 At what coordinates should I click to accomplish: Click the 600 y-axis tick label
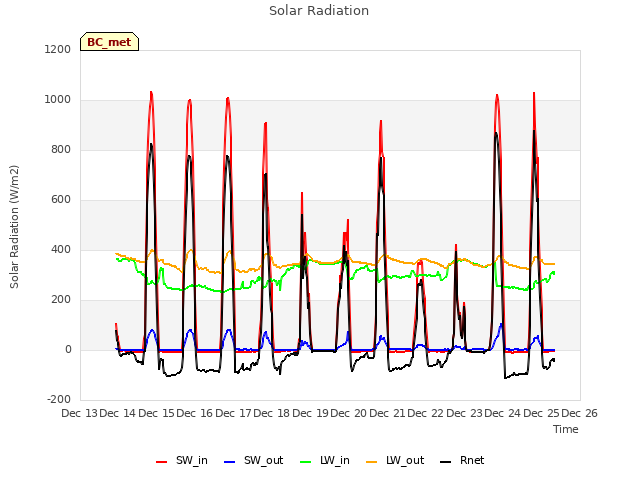pyautogui.click(x=61, y=200)
